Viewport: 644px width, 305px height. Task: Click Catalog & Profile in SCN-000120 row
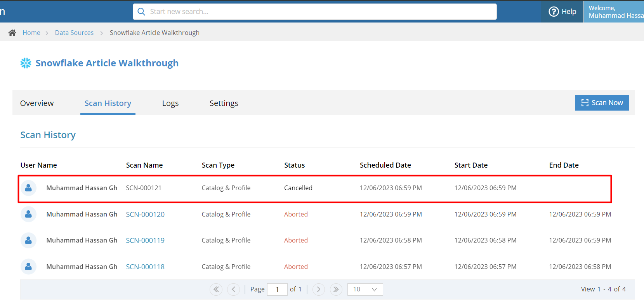[x=226, y=214]
